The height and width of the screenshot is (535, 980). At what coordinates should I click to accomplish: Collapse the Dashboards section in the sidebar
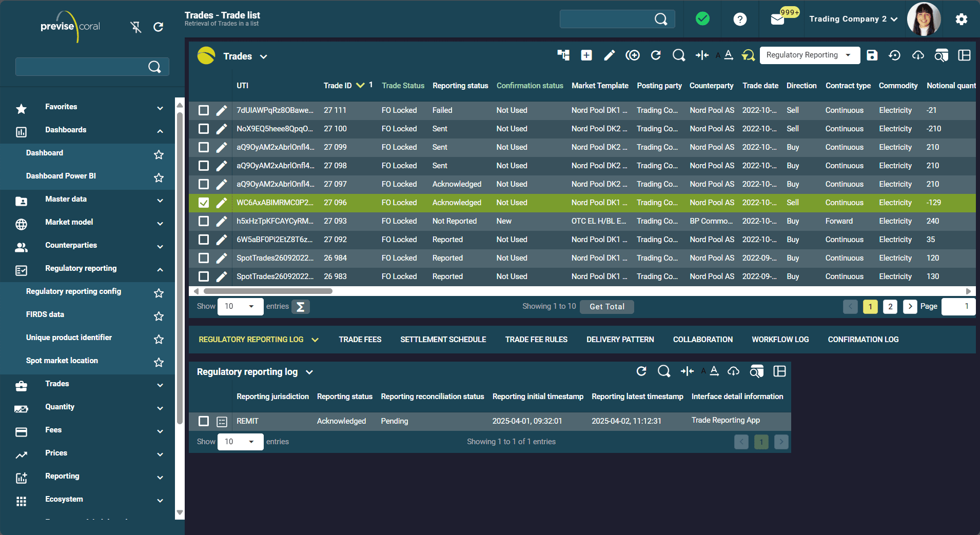159,130
